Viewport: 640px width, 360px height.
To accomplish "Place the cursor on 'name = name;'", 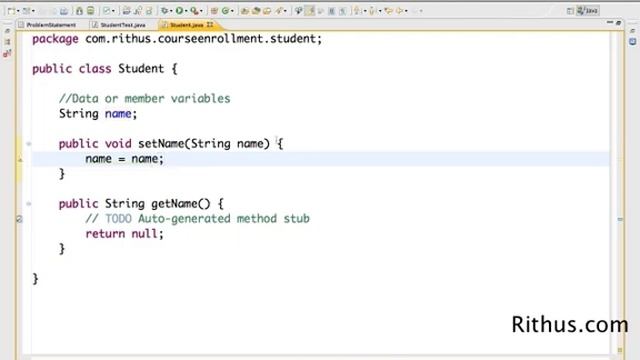I will [x=124, y=159].
